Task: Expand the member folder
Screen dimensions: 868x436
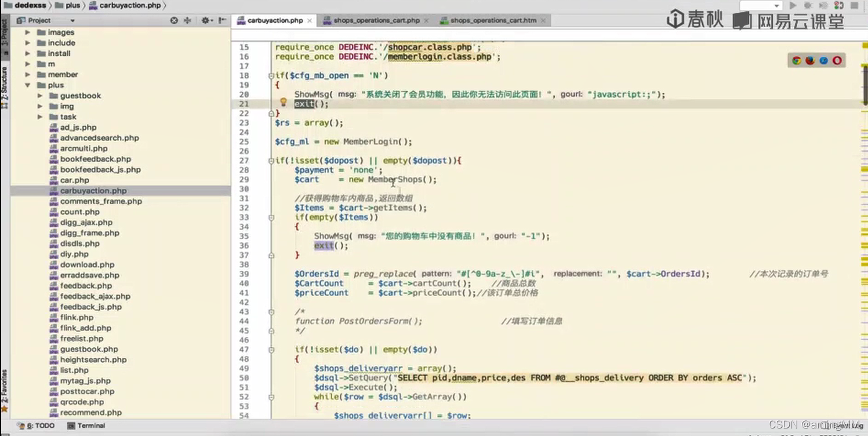Action: pos(27,74)
